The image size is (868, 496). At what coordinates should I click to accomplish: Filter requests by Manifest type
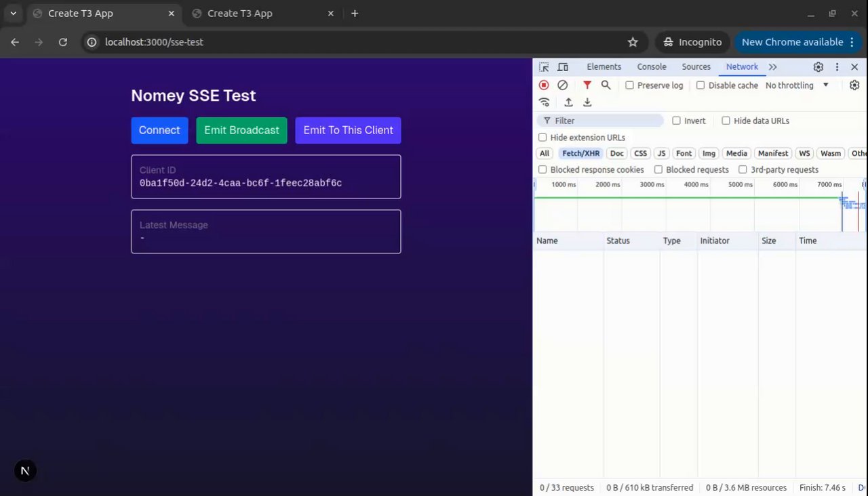773,154
